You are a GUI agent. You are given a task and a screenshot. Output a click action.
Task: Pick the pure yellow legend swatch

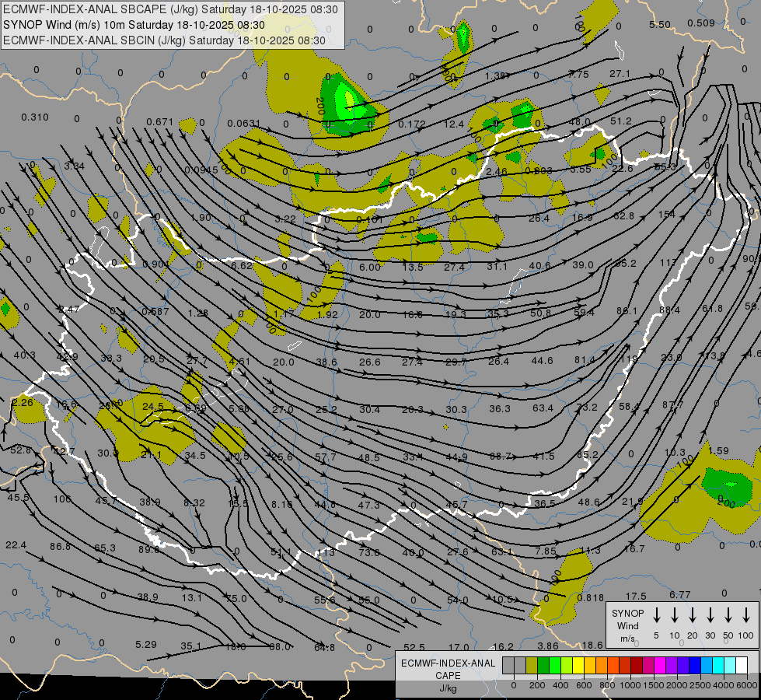(x=578, y=665)
